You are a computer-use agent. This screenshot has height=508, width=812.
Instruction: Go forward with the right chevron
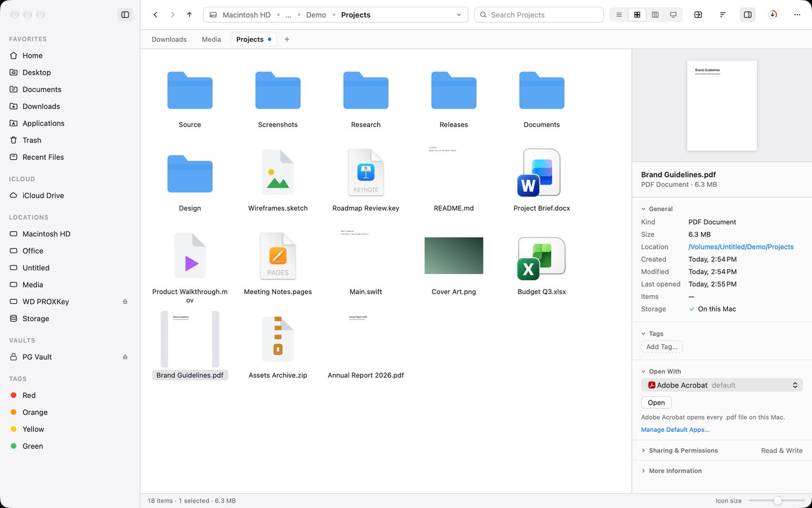point(172,15)
